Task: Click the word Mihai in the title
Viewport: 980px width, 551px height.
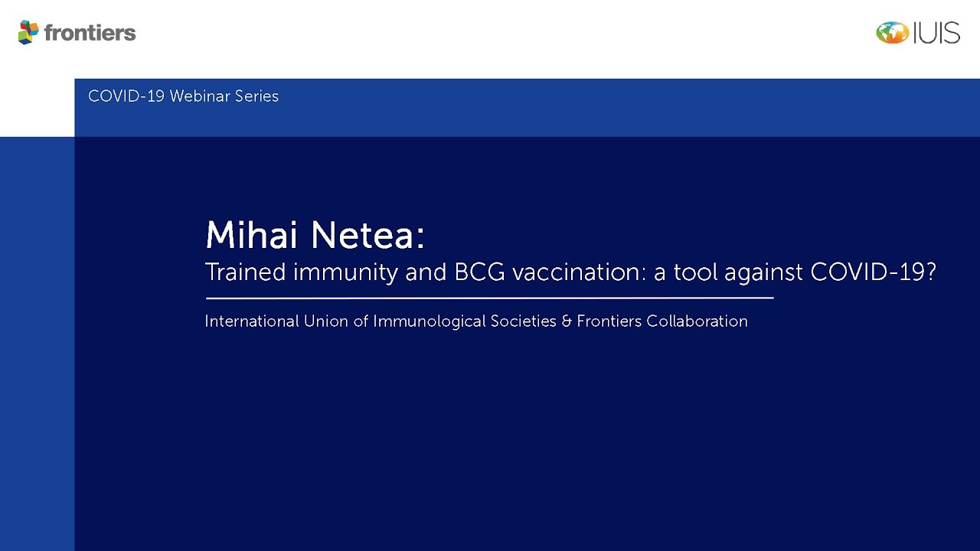Action: 251,235
